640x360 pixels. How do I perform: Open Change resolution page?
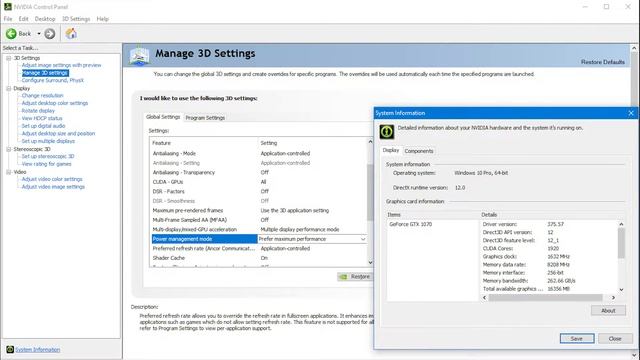pyautogui.click(x=42, y=96)
